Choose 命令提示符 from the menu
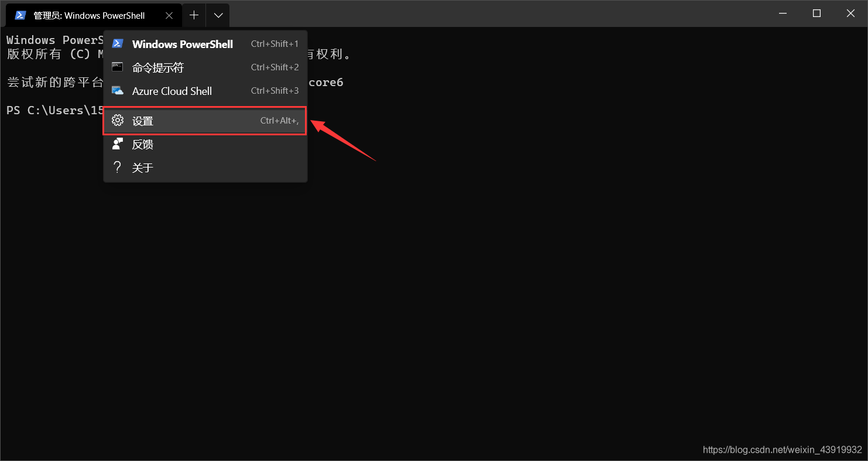This screenshot has height=461, width=868. 205,67
